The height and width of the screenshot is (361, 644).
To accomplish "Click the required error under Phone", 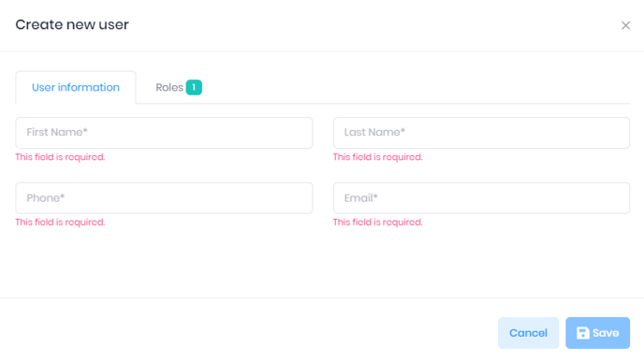I will click(x=60, y=223).
